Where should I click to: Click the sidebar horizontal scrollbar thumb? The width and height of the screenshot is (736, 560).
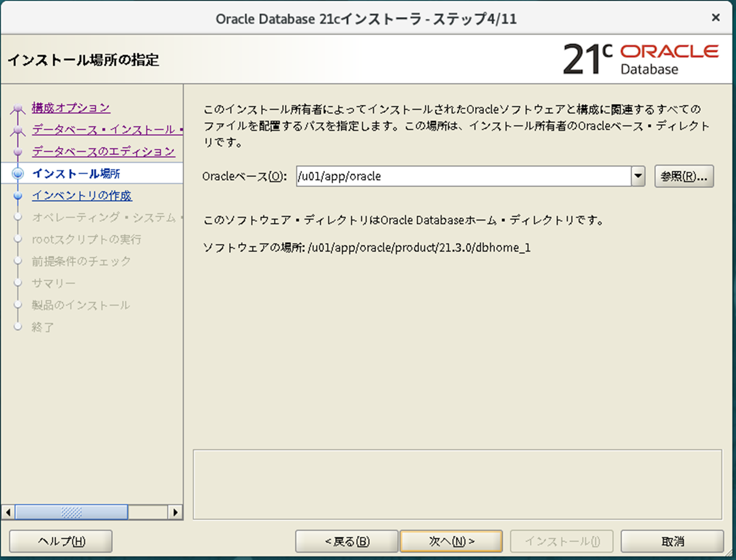(x=71, y=512)
